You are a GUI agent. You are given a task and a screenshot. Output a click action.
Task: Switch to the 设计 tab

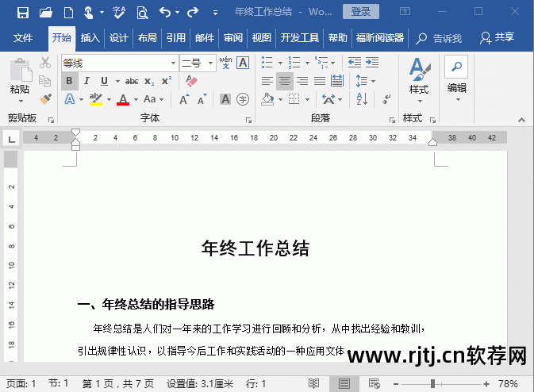click(x=118, y=37)
